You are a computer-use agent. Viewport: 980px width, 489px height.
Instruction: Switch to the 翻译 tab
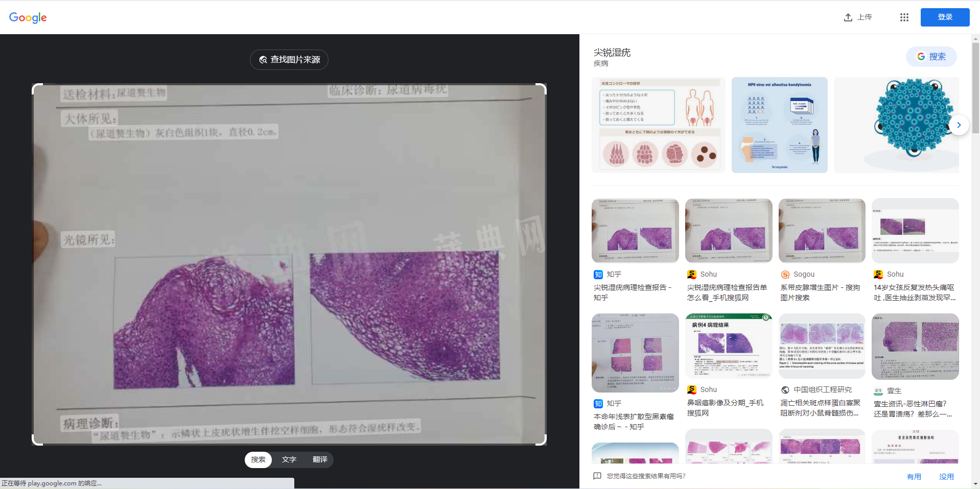(320, 460)
